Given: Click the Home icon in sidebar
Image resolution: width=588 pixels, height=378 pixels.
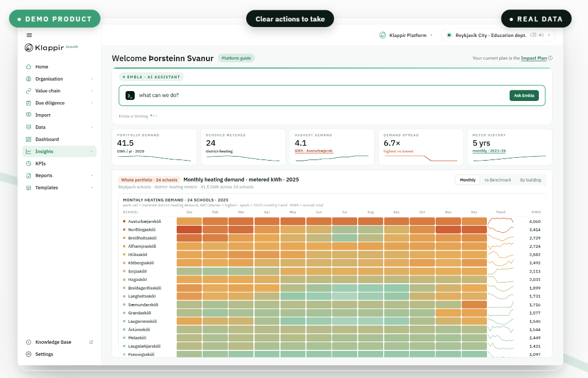Looking at the screenshot, I should [x=29, y=67].
